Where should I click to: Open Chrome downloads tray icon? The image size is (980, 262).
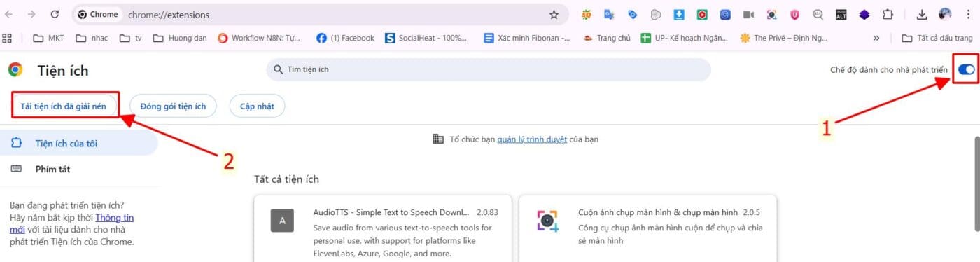click(922, 14)
